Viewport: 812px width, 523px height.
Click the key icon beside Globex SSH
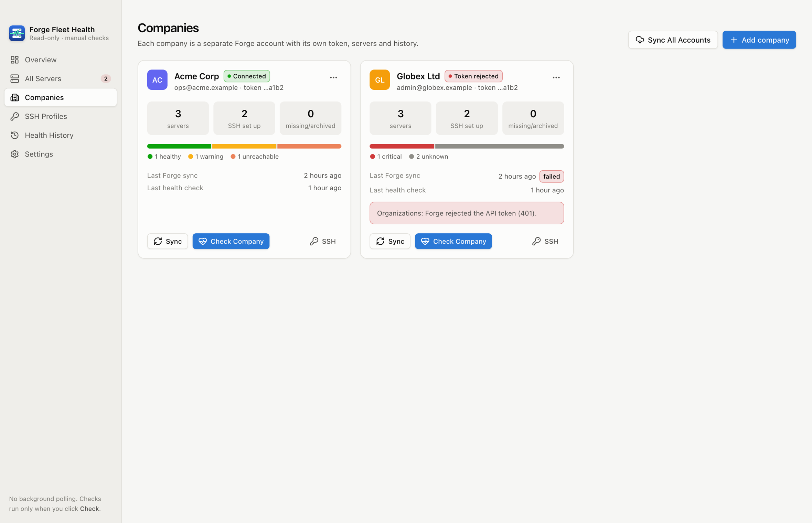pyautogui.click(x=536, y=241)
